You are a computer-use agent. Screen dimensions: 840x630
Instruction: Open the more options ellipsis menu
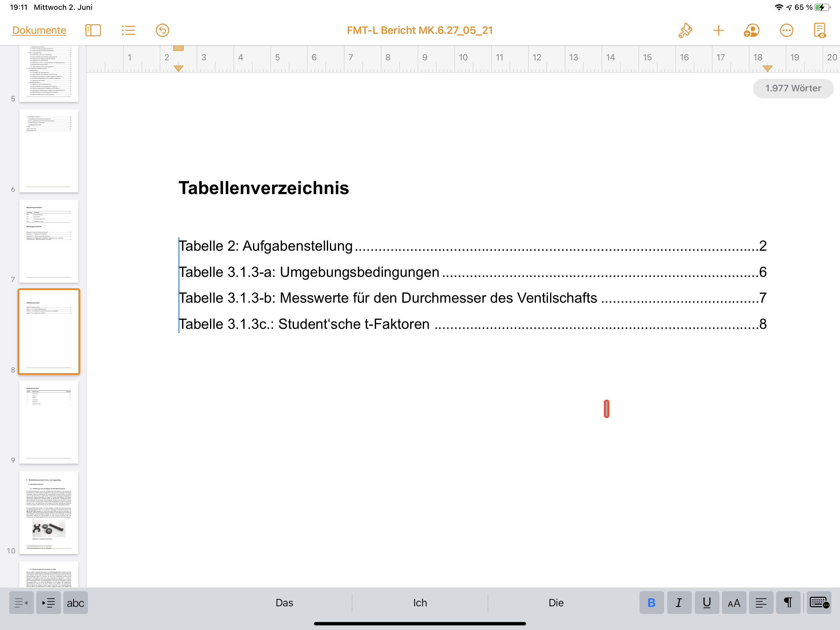point(786,30)
